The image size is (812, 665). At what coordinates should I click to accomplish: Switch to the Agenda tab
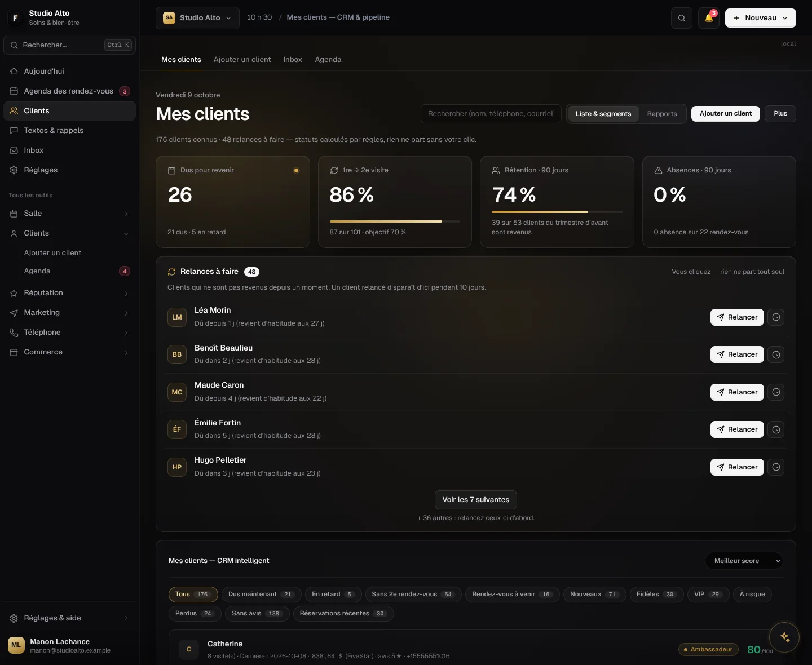pos(328,60)
